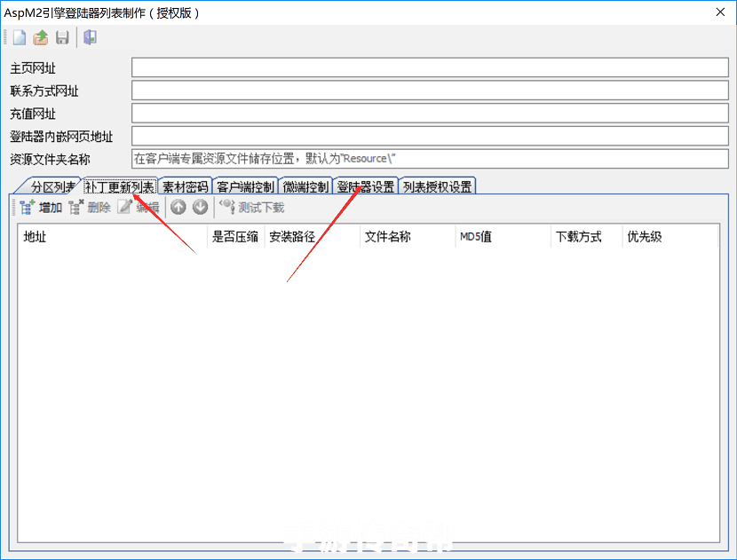Click the 删除 delete item button
This screenshot has height=560, width=737.
[x=90, y=207]
